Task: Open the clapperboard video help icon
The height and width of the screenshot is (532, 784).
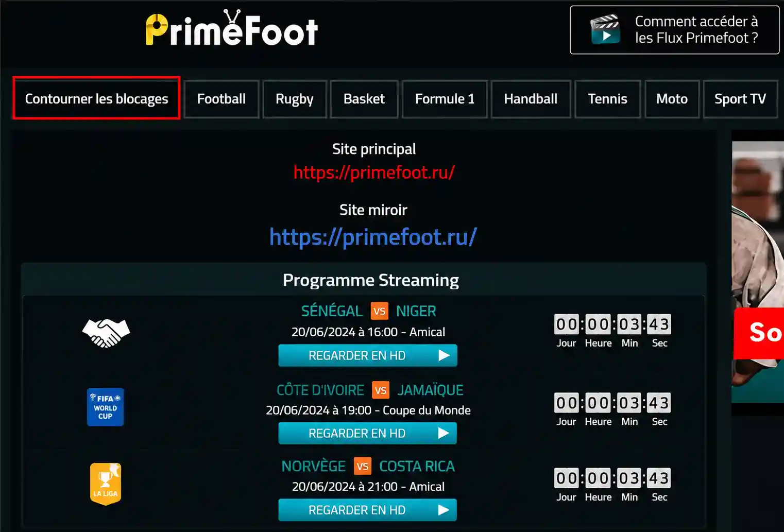Action: pos(605,29)
